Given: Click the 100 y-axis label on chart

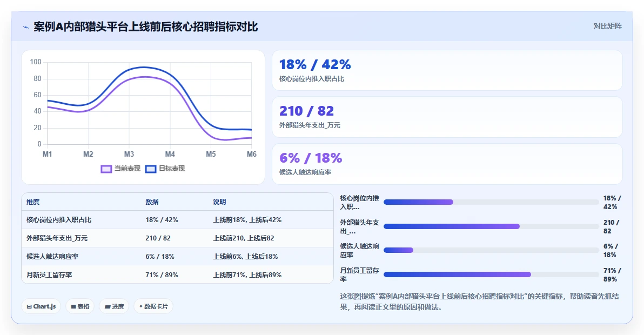Looking at the screenshot, I should click(x=36, y=62).
